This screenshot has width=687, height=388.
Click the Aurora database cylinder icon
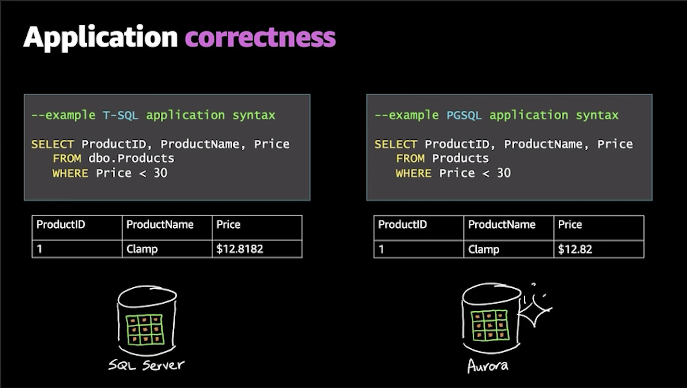(492, 318)
